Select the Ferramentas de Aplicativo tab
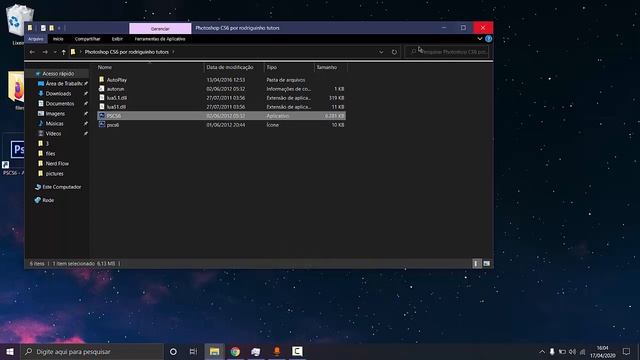640x360 pixels. pos(160,39)
